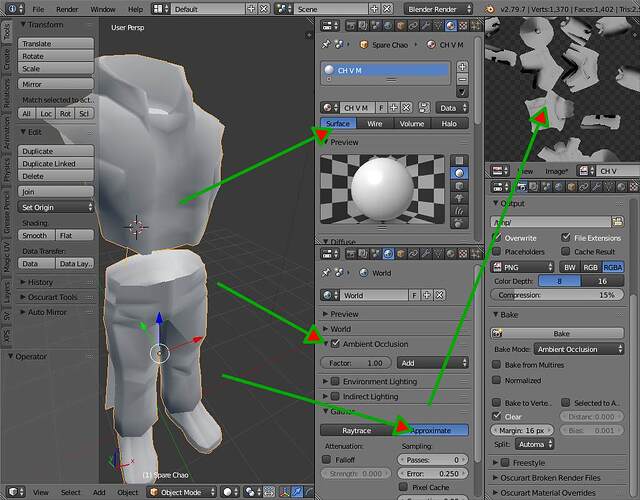This screenshot has width=640, height=500.
Task: Select Raytrace gather method
Action: click(357, 430)
